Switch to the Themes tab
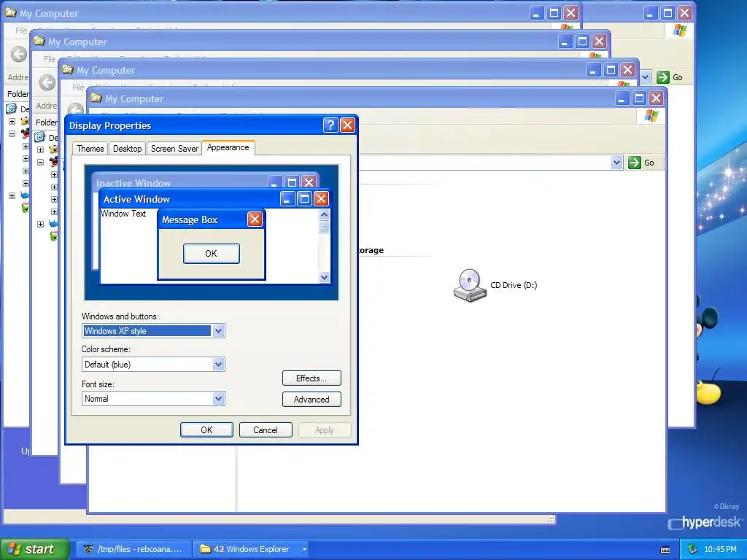Screen dimensions: 747x560 (x=90, y=149)
